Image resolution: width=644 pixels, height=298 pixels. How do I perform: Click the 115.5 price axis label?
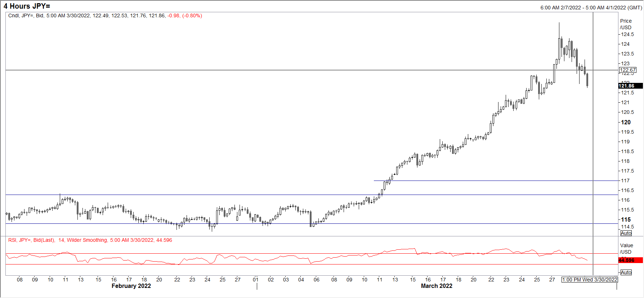627,210
